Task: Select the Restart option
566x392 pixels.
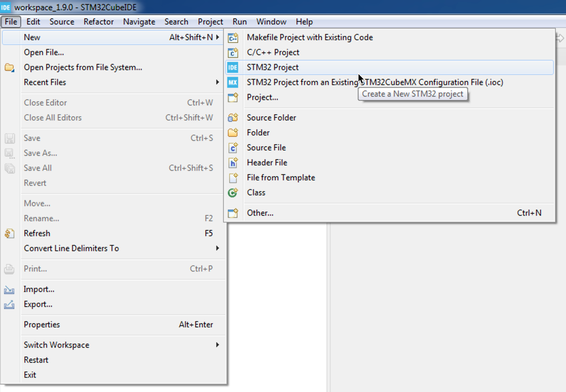Action: pyautogui.click(x=36, y=360)
